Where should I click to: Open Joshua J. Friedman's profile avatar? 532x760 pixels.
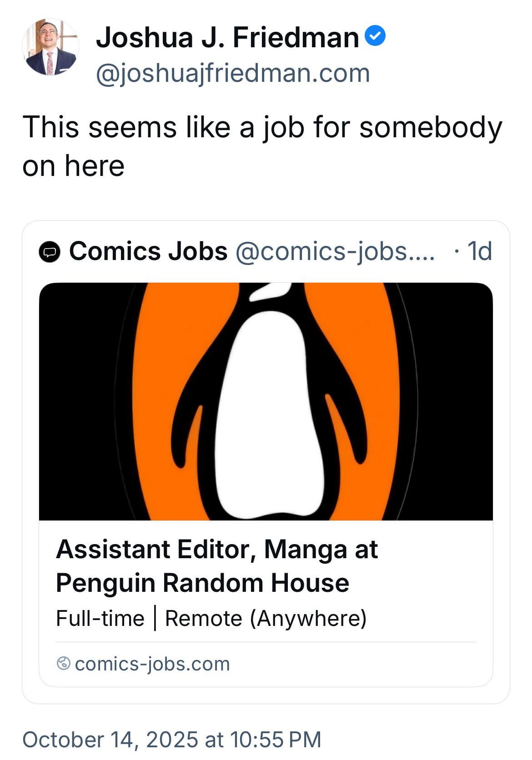point(50,47)
